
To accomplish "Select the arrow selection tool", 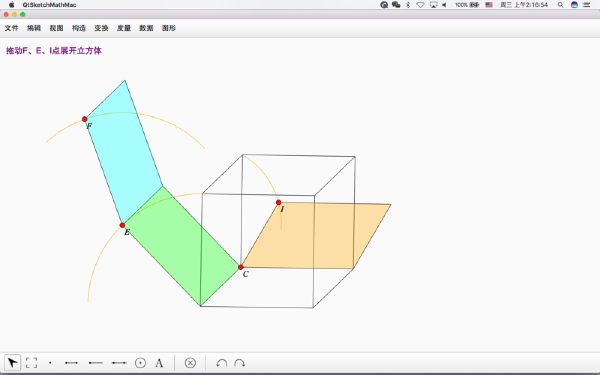I will (x=12, y=362).
